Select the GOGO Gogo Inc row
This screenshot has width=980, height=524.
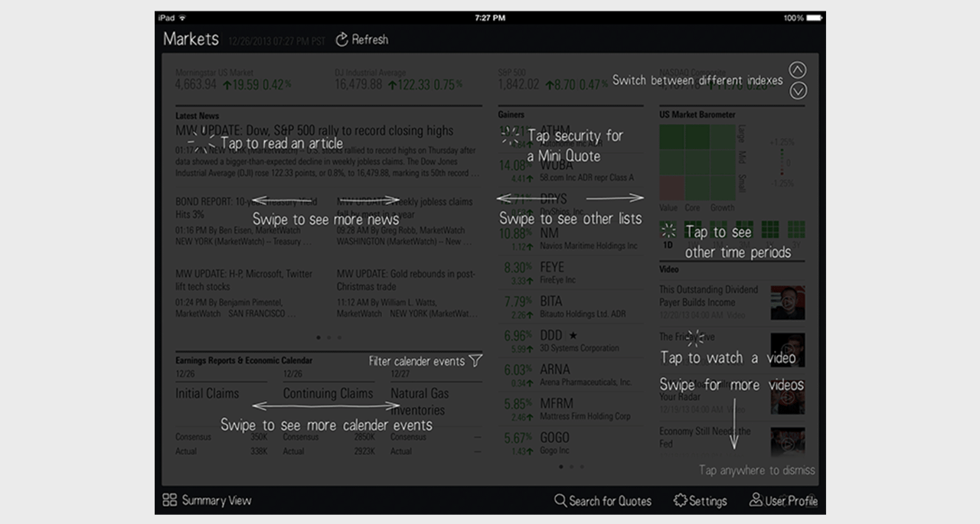click(x=570, y=443)
